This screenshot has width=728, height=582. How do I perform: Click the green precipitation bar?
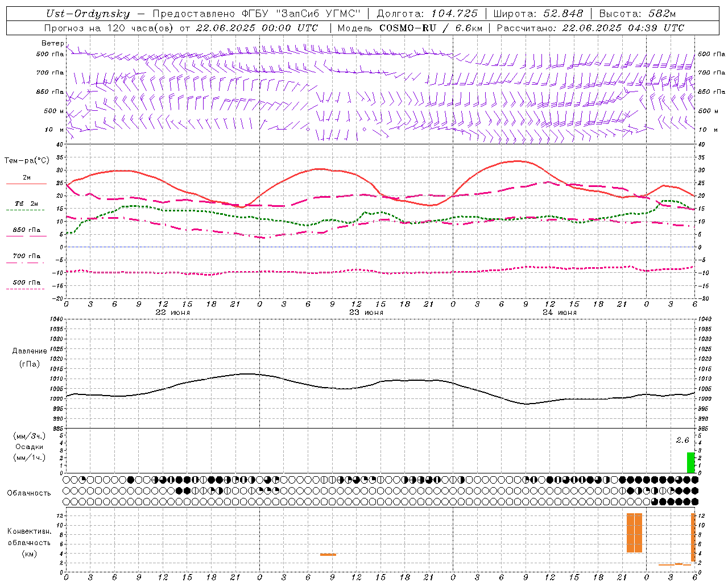[690, 463]
